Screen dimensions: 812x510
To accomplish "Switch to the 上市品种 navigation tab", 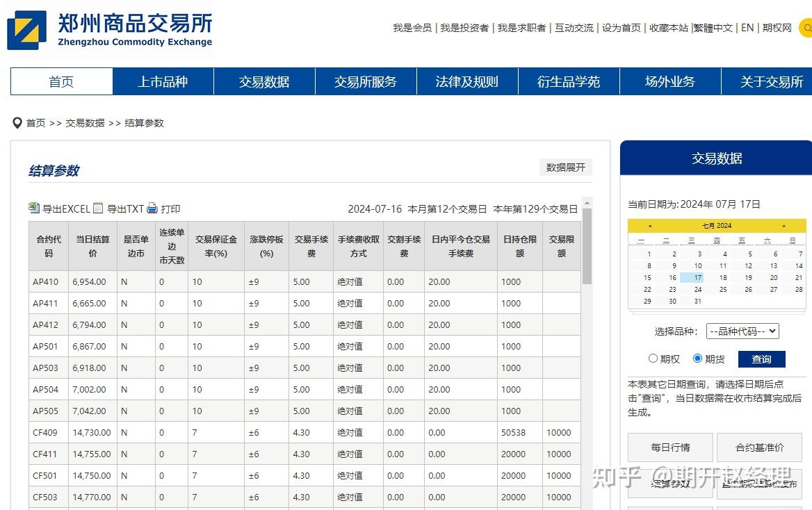I will coord(163,81).
